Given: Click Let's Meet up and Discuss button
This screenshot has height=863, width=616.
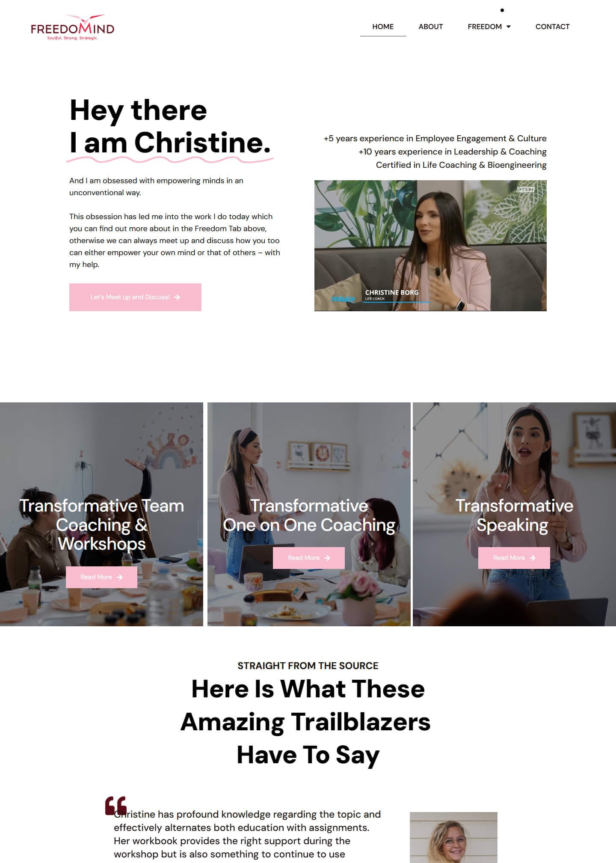Looking at the screenshot, I should (135, 297).
